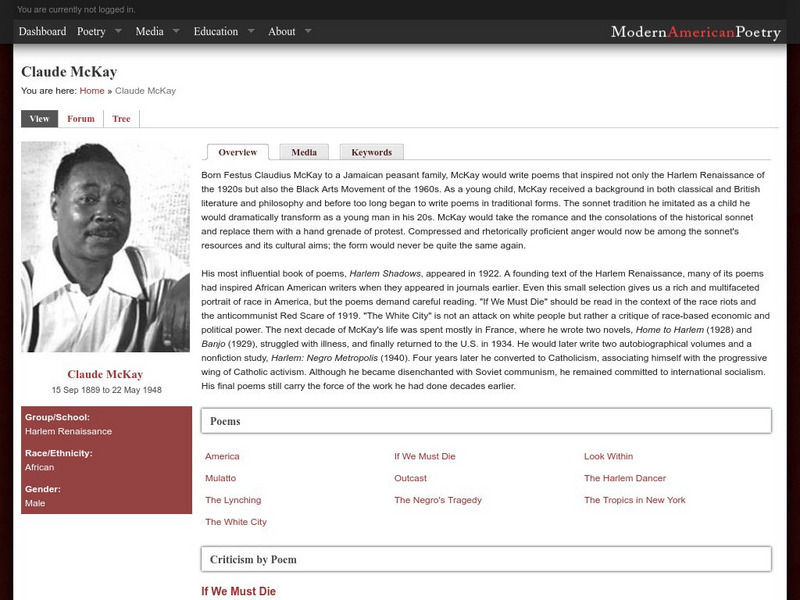The image size is (800, 600).
Task: Select the View tab
Action: 39,119
